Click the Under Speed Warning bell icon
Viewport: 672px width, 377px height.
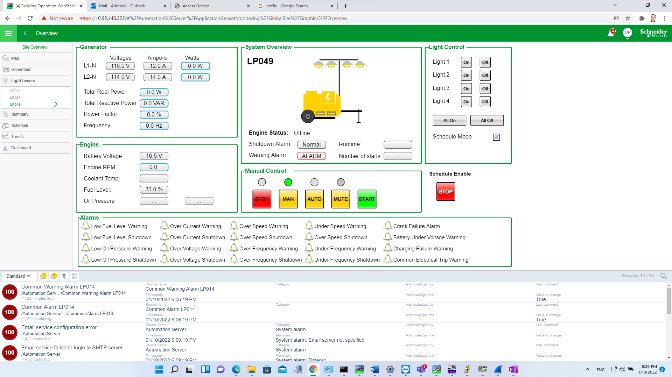coord(309,225)
